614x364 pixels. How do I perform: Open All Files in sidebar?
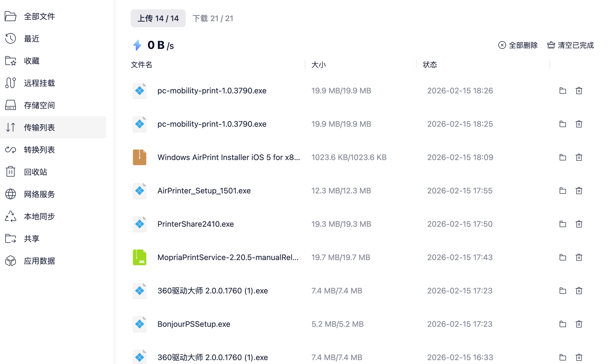click(39, 16)
